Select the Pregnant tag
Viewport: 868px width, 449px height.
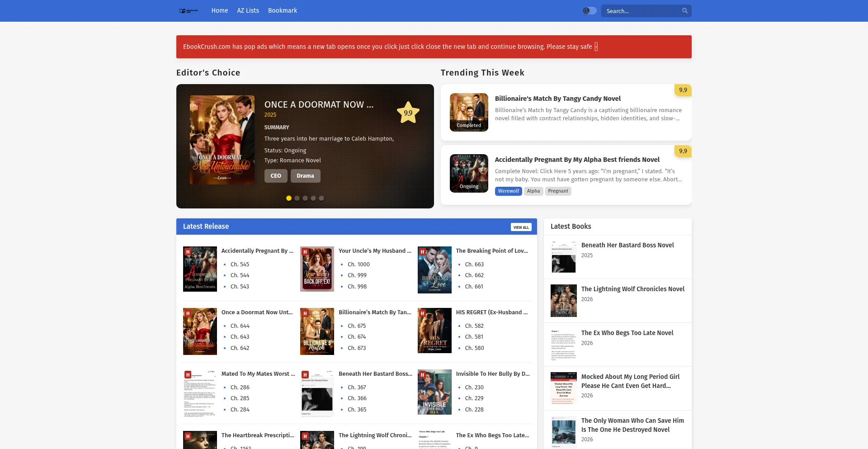click(x=558, y=191)
